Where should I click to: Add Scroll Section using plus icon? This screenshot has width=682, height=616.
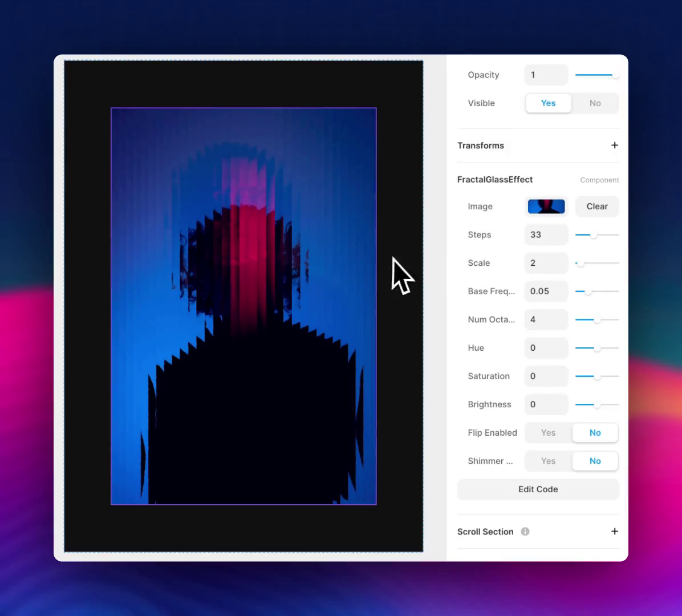pyautogui.click(x=614, y=532)
